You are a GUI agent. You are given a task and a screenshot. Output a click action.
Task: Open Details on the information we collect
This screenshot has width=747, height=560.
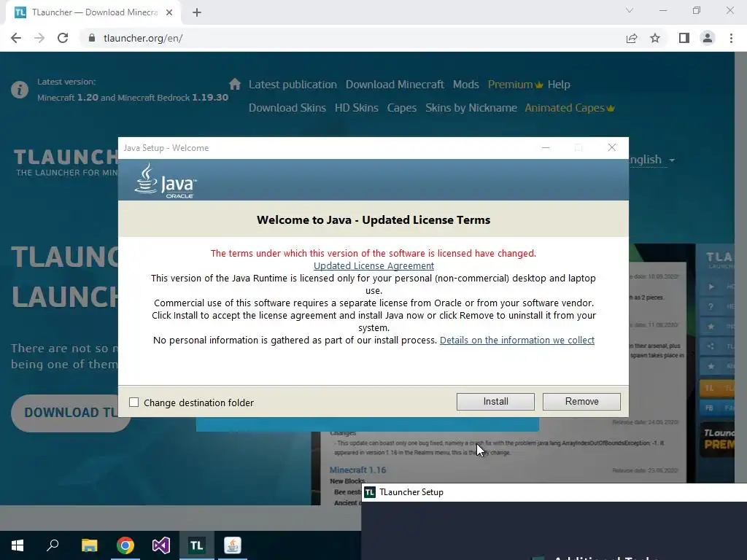[x=517, y=340]
